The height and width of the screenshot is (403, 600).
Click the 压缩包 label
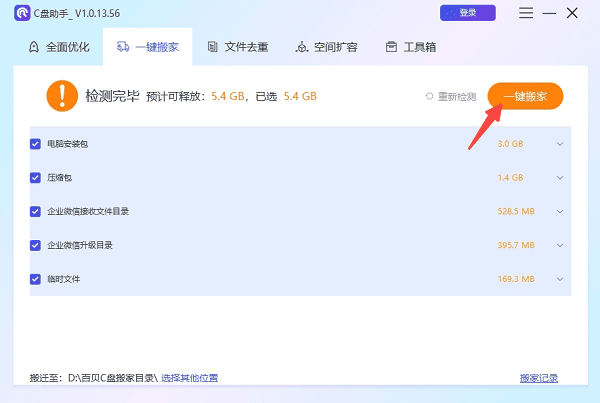tap(59, 178)
